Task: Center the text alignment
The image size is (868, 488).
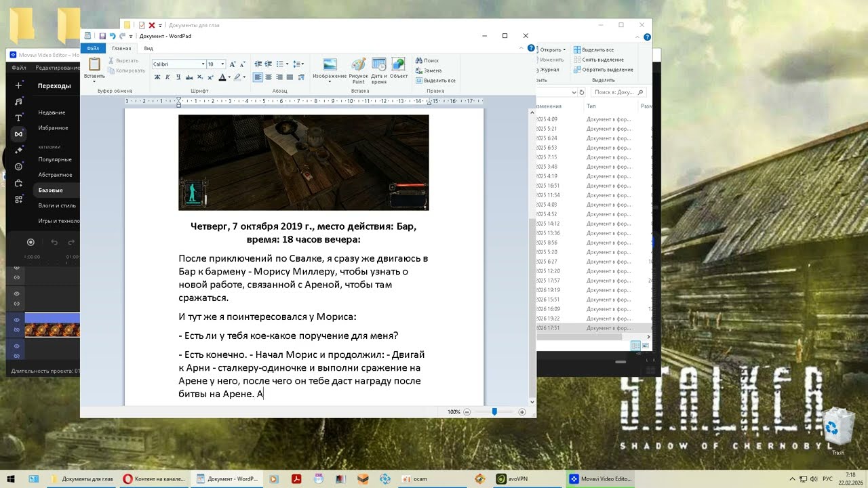Action: click(269, 77)
